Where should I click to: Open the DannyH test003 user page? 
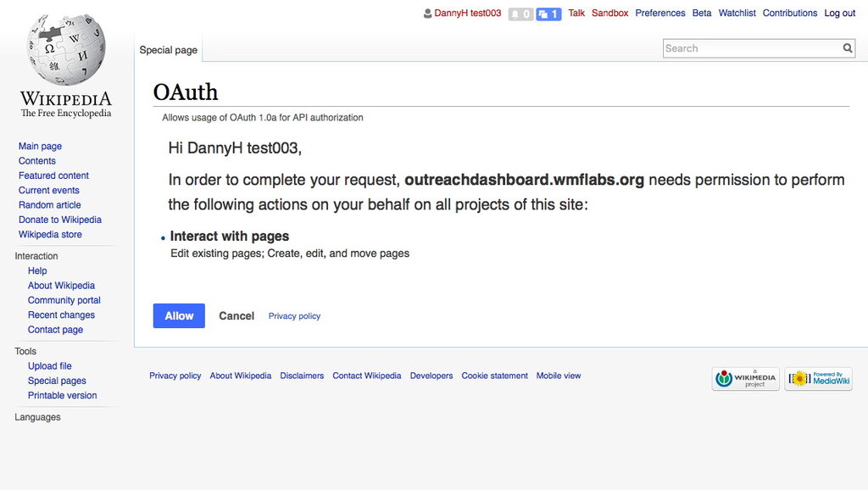click(467, 14)
